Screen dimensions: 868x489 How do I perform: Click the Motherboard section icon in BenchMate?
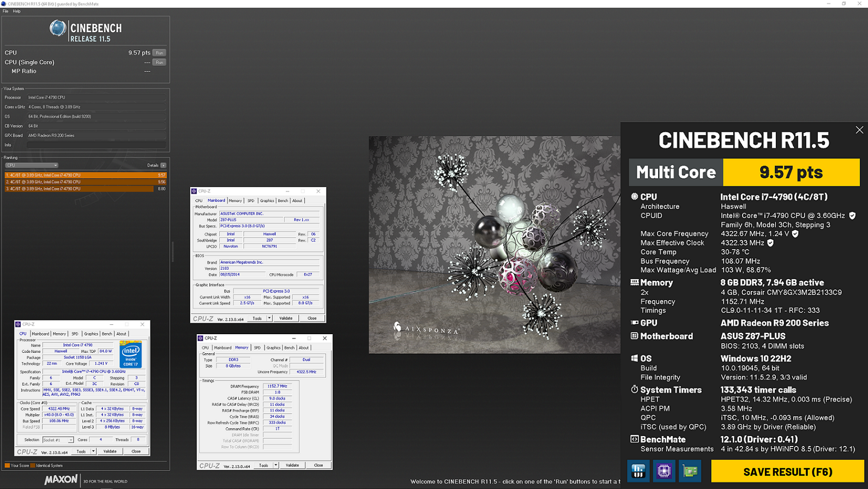tap(634, 336)
